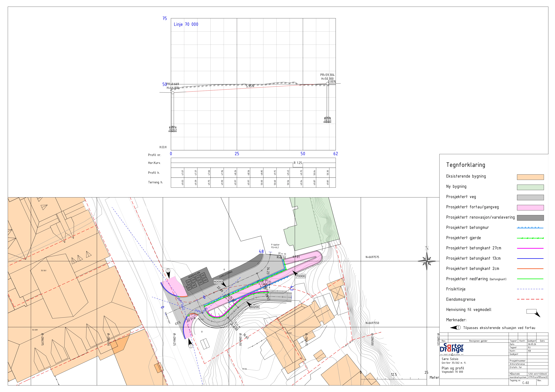Click the renovasjon/varelevering dark grey swatch

pyautogui.click(x=530, y=218)
